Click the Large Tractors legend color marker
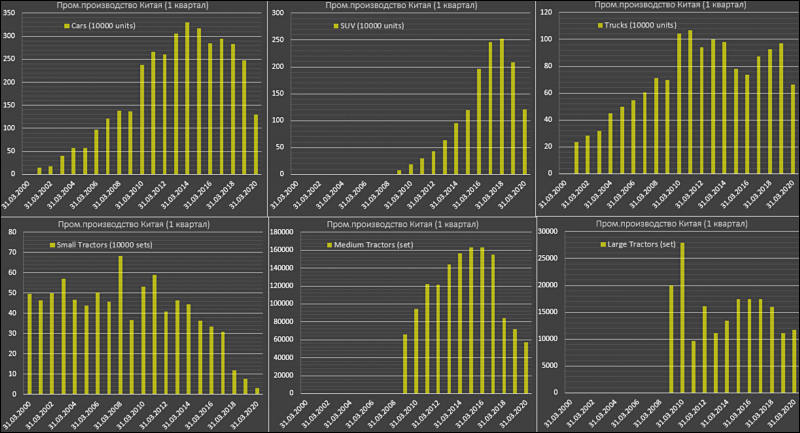The height and width of the screenshot is (433, 800). [603, 245]
